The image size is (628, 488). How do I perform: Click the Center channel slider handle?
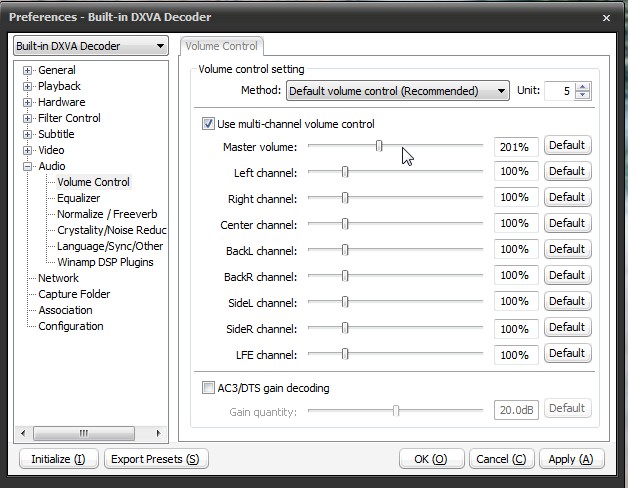[x=345, y=224]
